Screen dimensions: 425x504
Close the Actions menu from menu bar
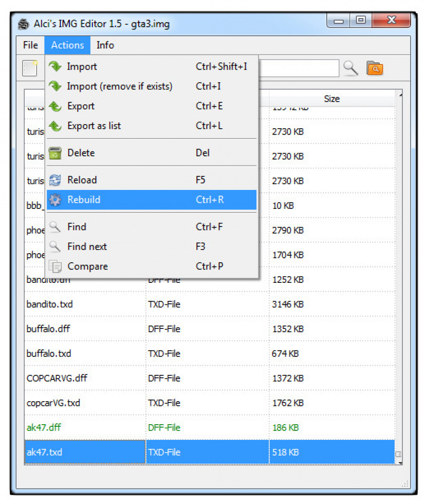click(x=67, y=45)
